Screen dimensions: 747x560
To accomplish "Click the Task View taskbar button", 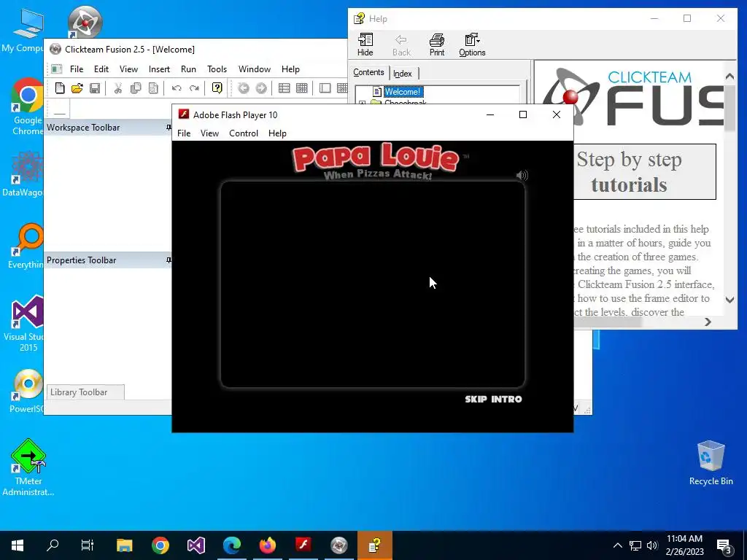I will (x=88, y=545).
